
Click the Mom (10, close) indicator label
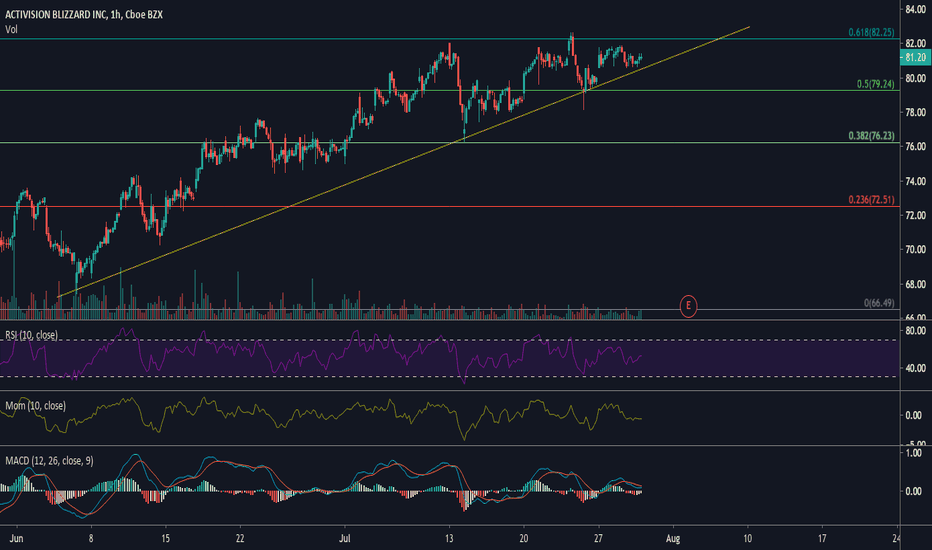tap(35, 406)
